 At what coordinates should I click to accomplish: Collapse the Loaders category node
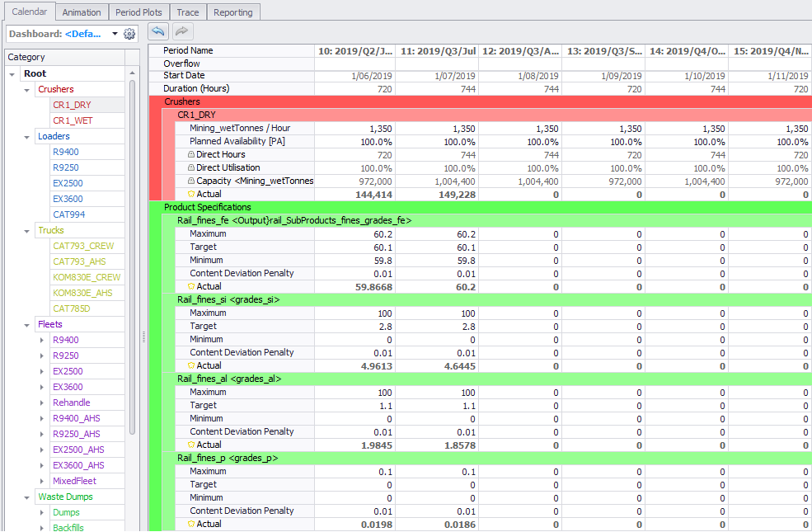pyautogui.click(x=27, y=136)
